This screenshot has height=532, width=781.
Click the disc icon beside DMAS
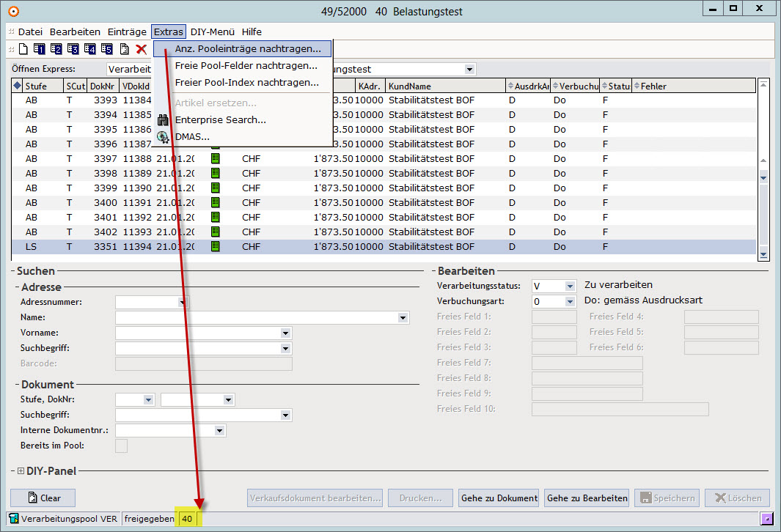point(163,137)
